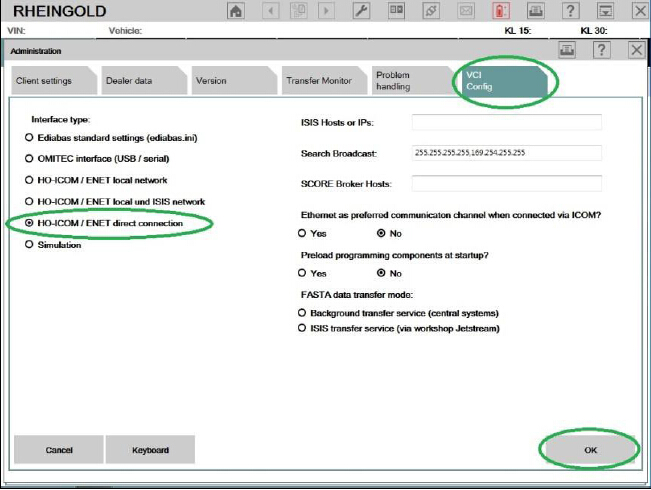The image size is (651, 490).
Task: Click the envelope message icon
Action: pos(466,11)
